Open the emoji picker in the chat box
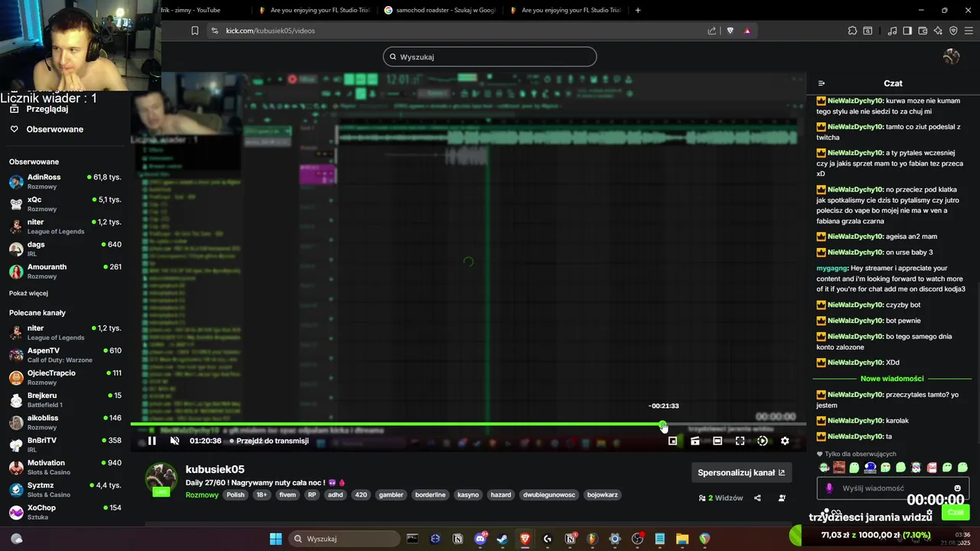Viewport: 980px width, 551px height. coord(957,488)
